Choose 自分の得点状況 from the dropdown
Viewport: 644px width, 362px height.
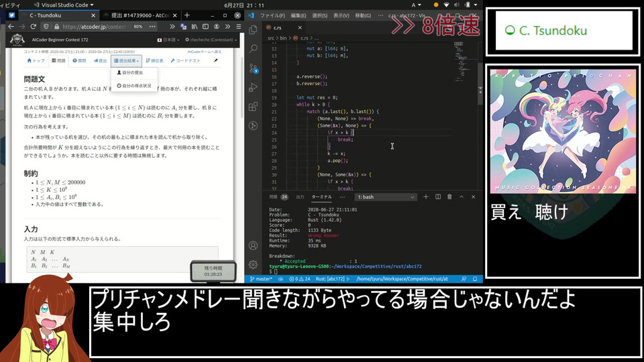coord(134,86)
